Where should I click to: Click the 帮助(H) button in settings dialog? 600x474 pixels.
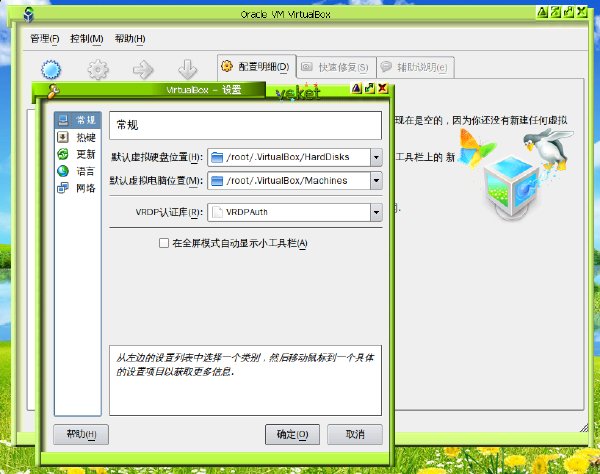click(81, 434)
